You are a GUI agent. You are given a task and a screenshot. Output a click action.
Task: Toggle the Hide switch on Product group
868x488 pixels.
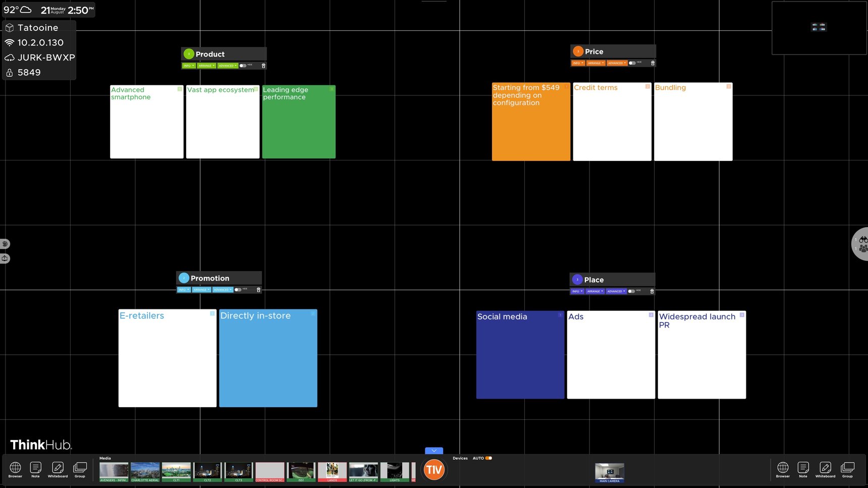(243, 66)
